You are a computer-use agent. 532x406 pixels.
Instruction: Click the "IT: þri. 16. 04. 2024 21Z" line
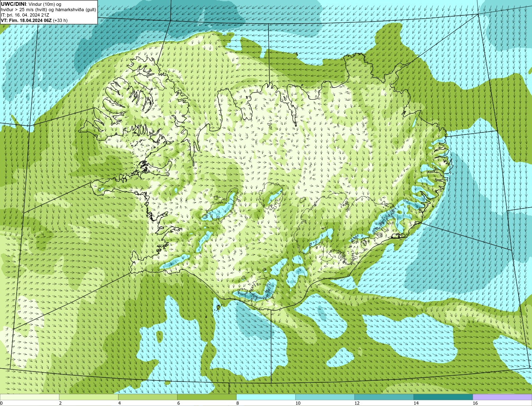[25, 15]
